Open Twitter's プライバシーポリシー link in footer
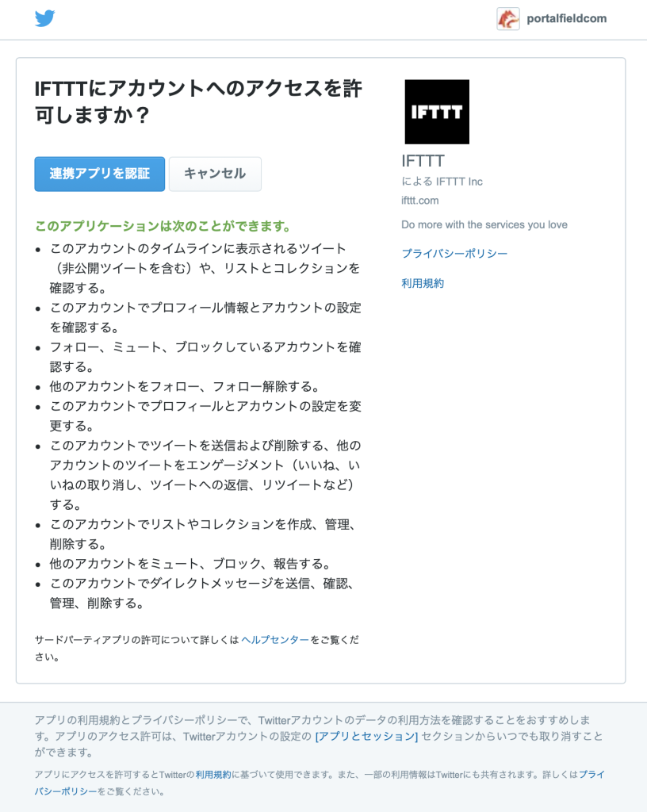This screenshot has height=812, width=647. 320,783
